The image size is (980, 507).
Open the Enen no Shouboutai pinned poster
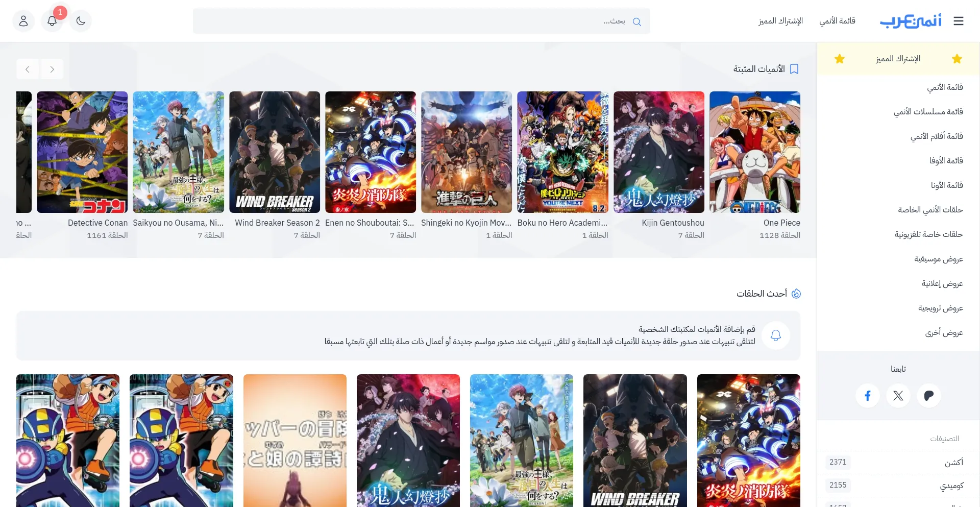coord(371,152)
